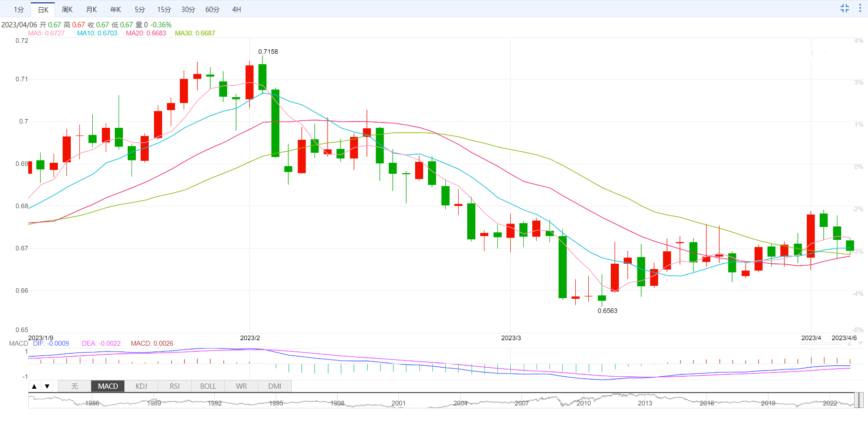The width and height of the screenshot is (868, 428).
Task: Enable the WR indicator
Action: tap(242, 386)
